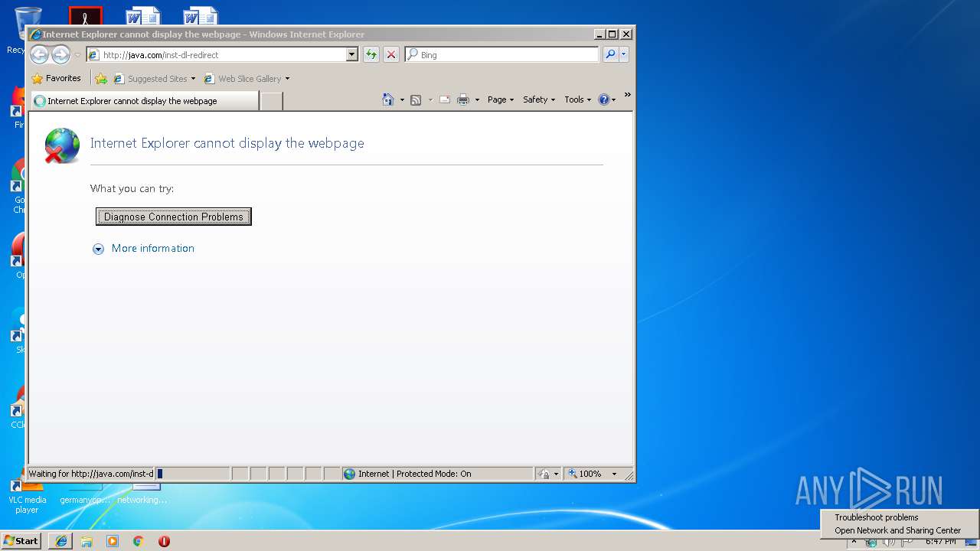Click Diagnose Connection Problems button

[174, 217]
